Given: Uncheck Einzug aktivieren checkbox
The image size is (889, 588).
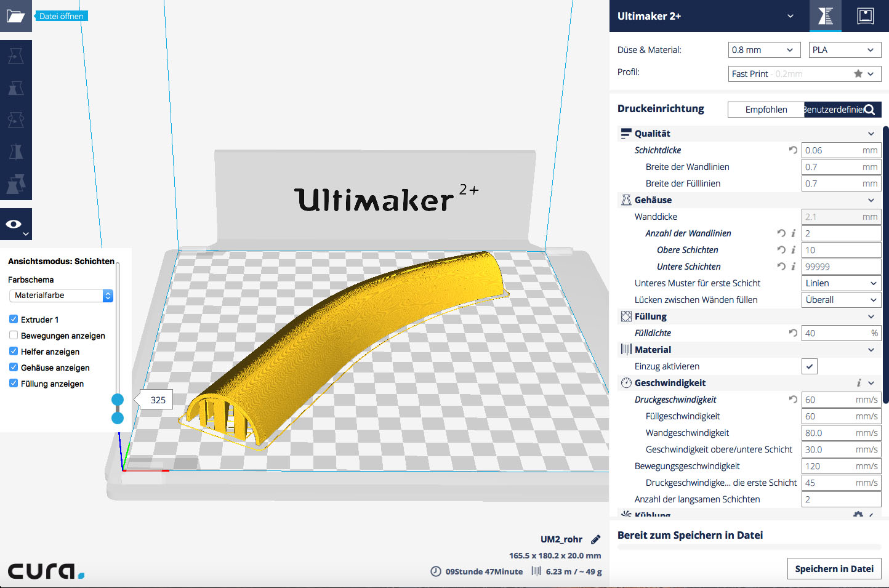Looking at the screenshot, I should pos(810,366).
